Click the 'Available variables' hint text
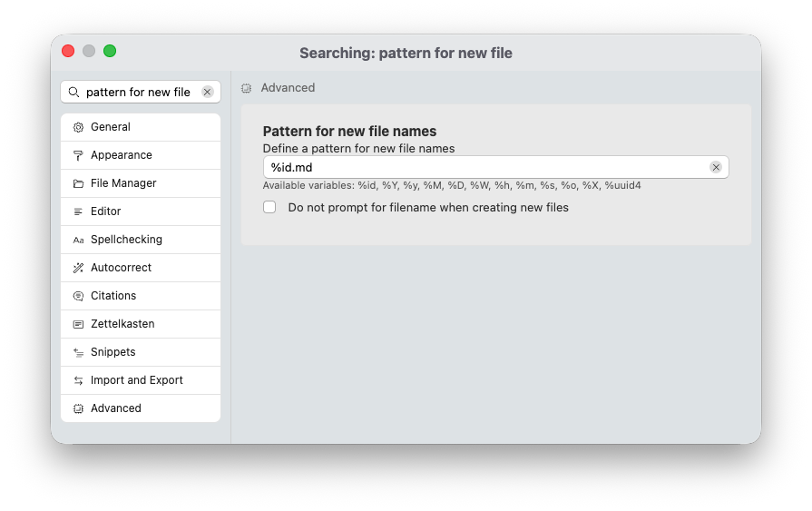 pos(452,185)
